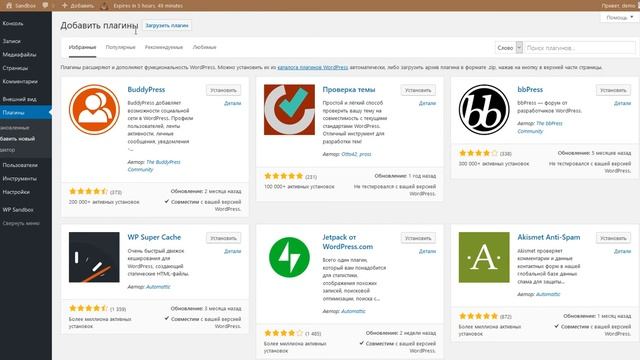Open Детали link for Проверка темы
The image size is (640, 360).
tap(427, 103)
